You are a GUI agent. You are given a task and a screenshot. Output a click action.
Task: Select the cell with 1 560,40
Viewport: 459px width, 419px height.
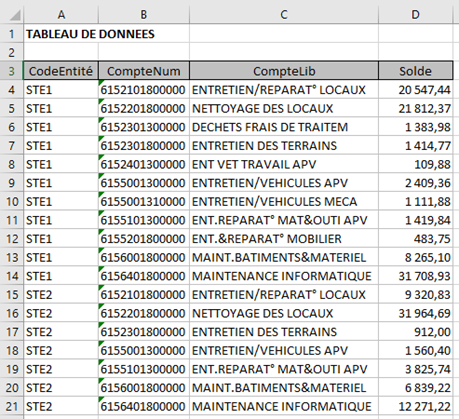click(416, 351)
